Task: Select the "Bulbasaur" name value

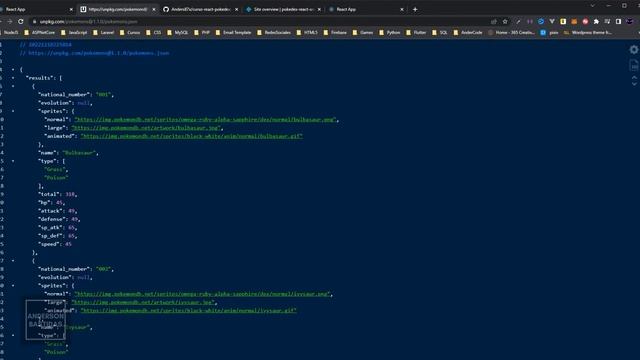Action: tap(79, 153)
